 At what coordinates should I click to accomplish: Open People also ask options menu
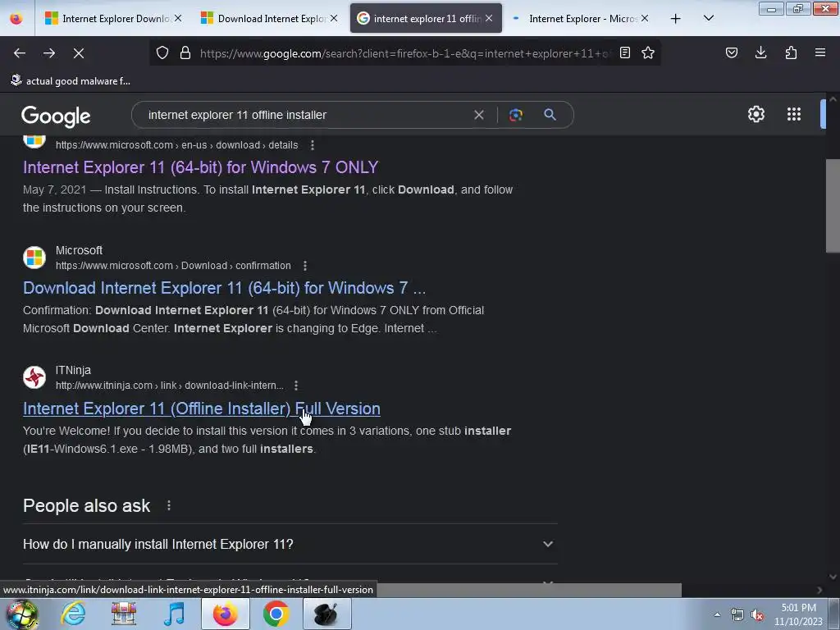pos(169,505)
